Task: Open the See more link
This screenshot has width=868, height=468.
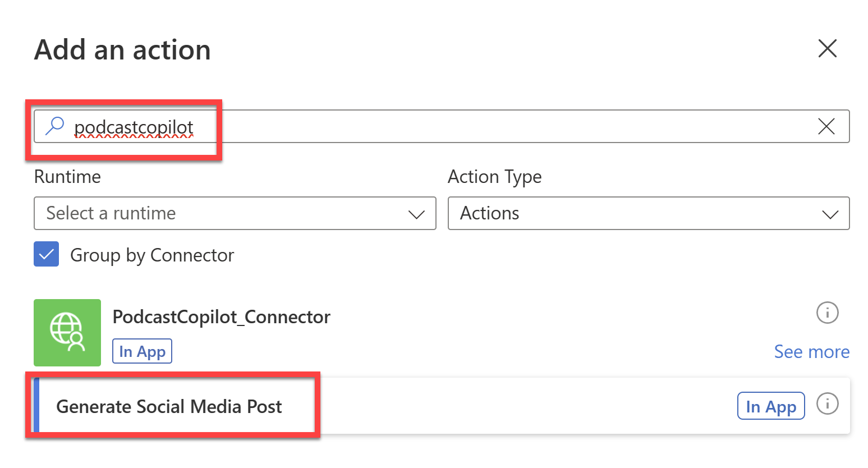Action: pyautogui.click(x=811, y=352)
